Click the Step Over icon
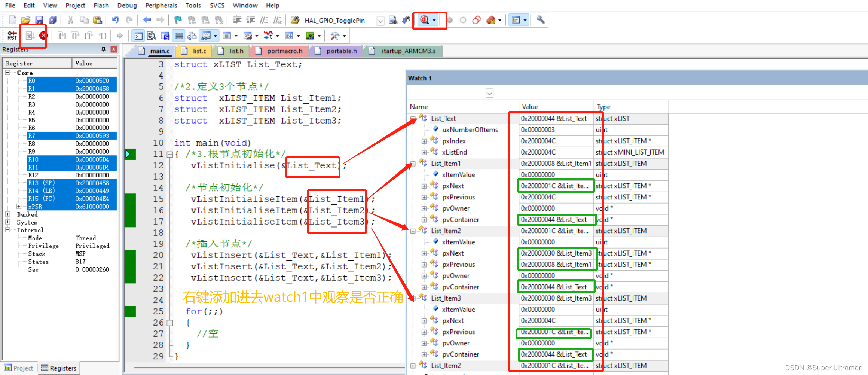The width and height of the screenshot is (868, 375). [75, 36]
